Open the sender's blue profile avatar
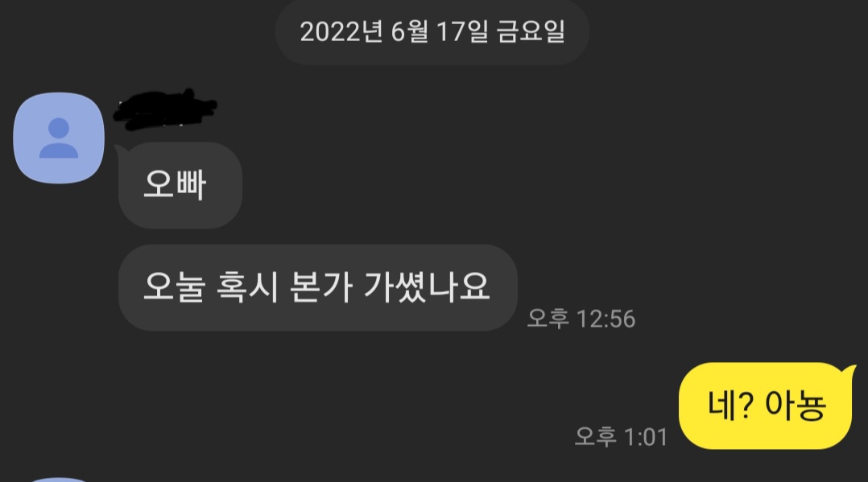This screenshot has height=482, width=868. pos(59,138)
